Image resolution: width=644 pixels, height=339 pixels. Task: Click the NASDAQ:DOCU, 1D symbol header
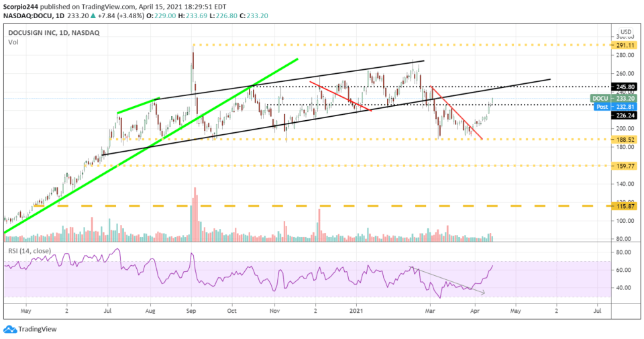click(x=34, y=15)
